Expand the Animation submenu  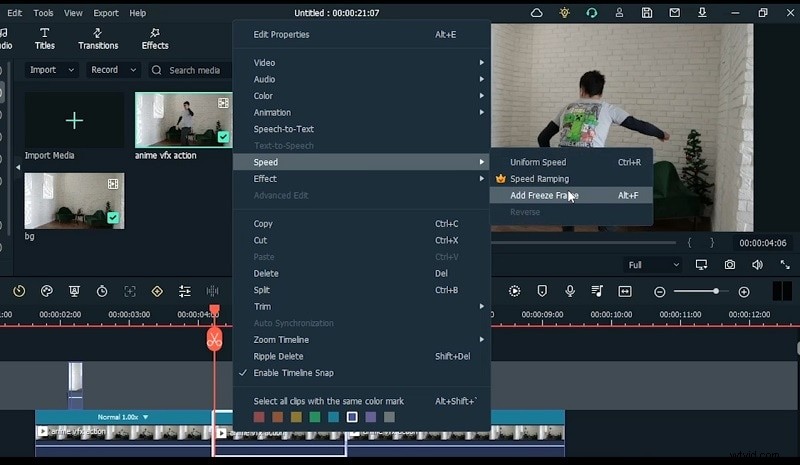click(362, 112)
